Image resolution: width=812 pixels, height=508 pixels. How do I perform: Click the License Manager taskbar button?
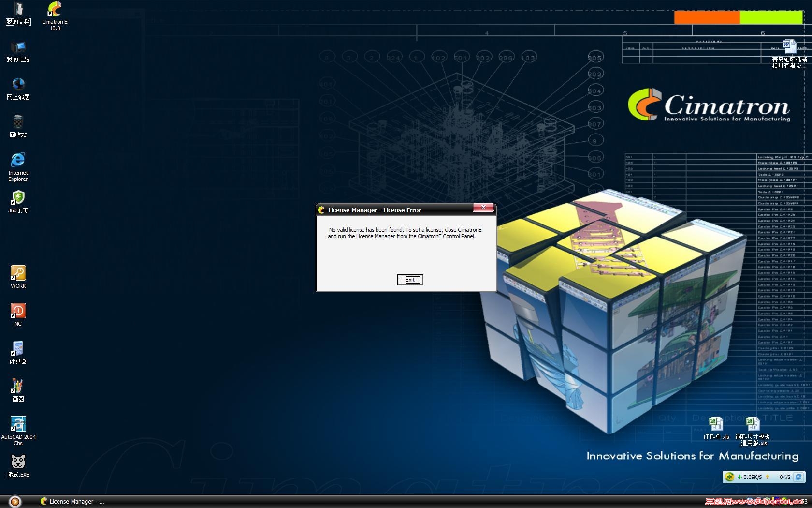[72, 501]
